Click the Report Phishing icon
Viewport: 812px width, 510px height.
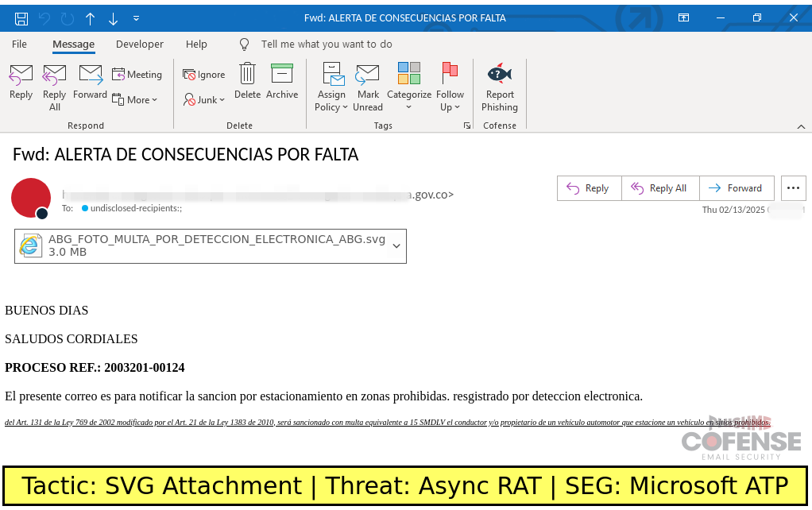tap(499, 83)
